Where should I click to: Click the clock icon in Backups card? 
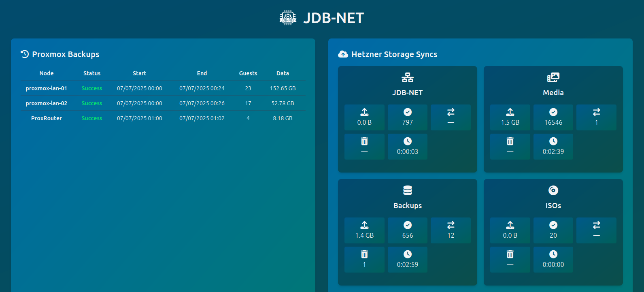tap(408, 254)
